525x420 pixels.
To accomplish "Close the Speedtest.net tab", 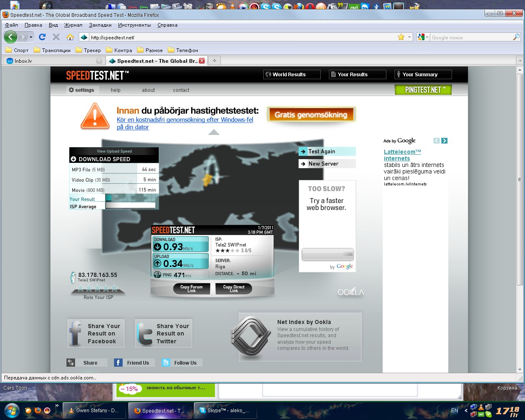I will click(202, 61).
